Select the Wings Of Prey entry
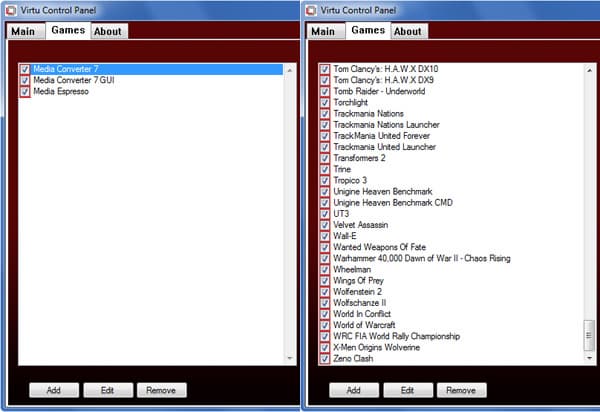600x412 pixels. (358, 281)
